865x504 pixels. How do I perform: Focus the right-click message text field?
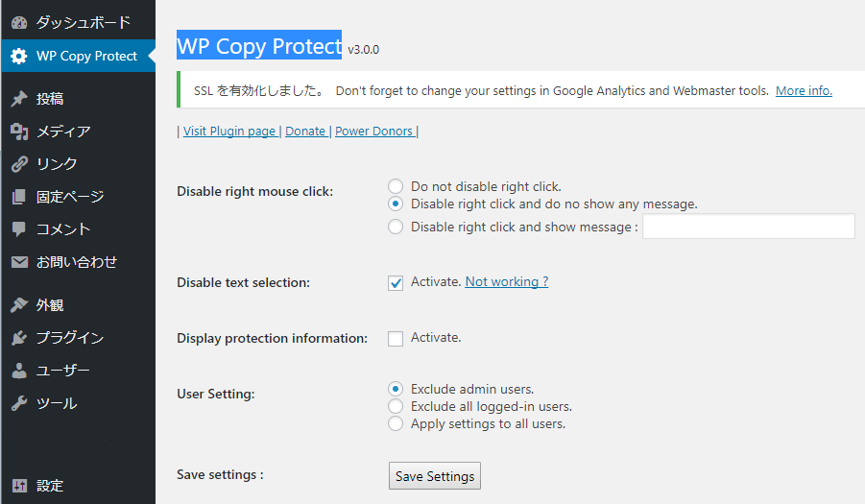[748, 227]
